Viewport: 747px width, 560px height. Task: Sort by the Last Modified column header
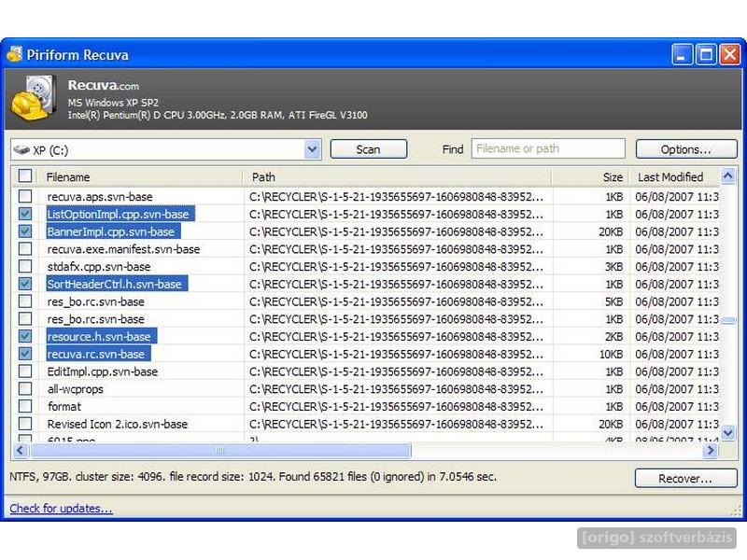tap(674, 176)
